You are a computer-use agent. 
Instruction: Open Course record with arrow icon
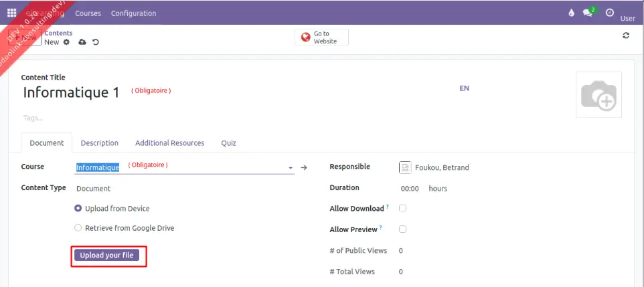click(303, 167)
